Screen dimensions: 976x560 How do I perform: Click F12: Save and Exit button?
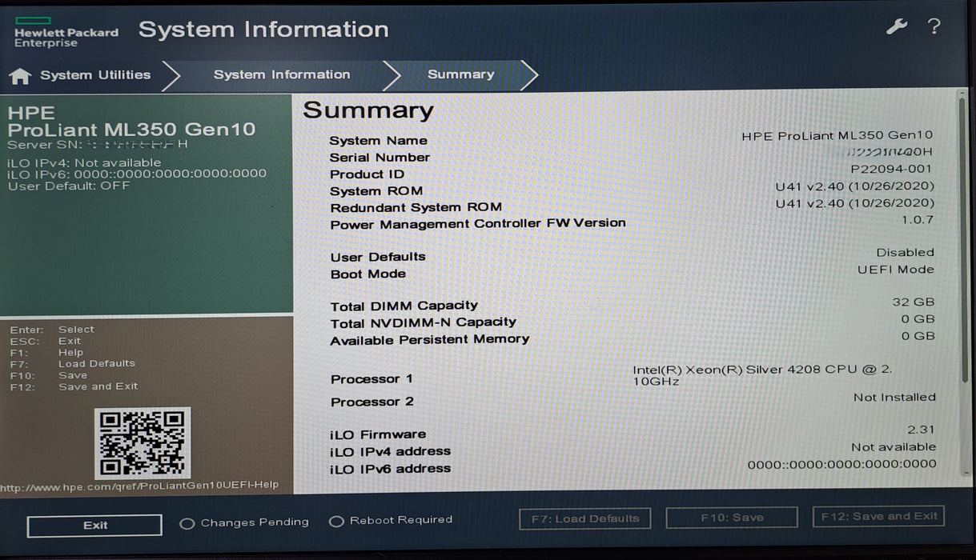click(x=878, y=516)
